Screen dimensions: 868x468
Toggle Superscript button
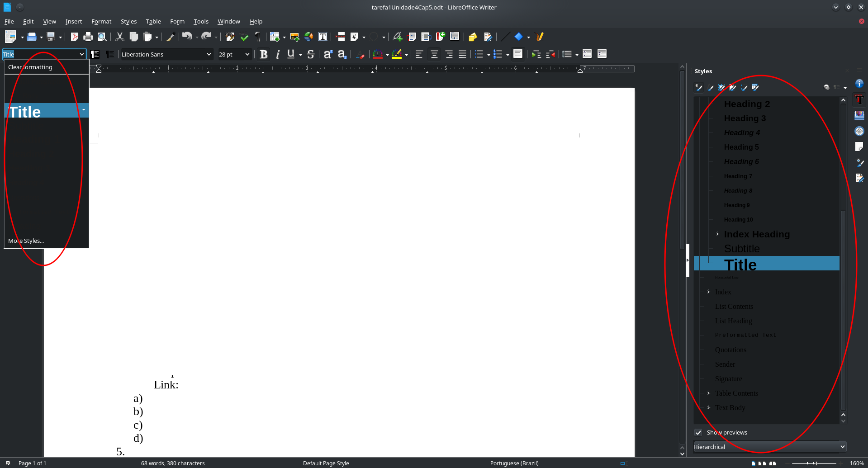tap(328, 54)
